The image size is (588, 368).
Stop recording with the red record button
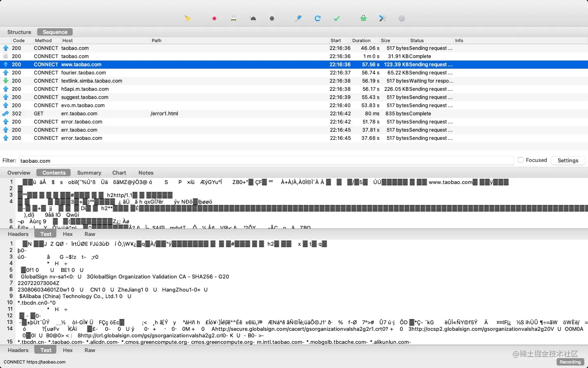point(214,18)
